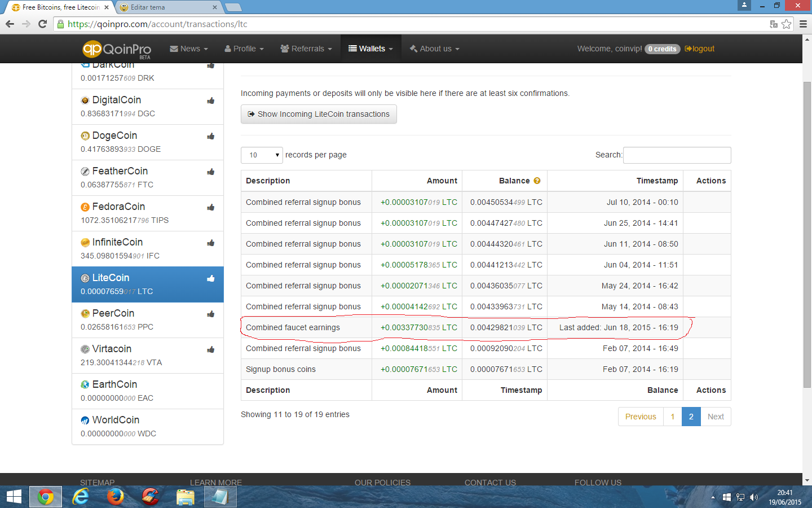Click pagination page 2
The width and height of the screenshot is (812, 508).
click(691, 417)
